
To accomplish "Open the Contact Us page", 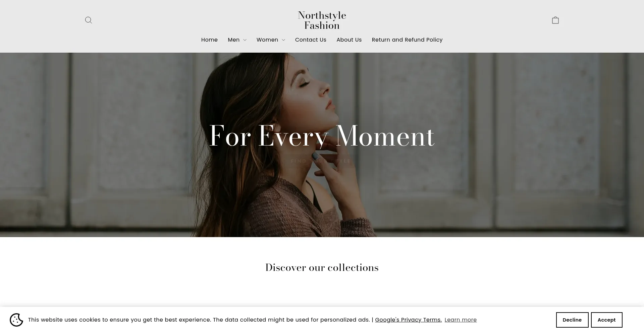I will click(x=311, y=40).
